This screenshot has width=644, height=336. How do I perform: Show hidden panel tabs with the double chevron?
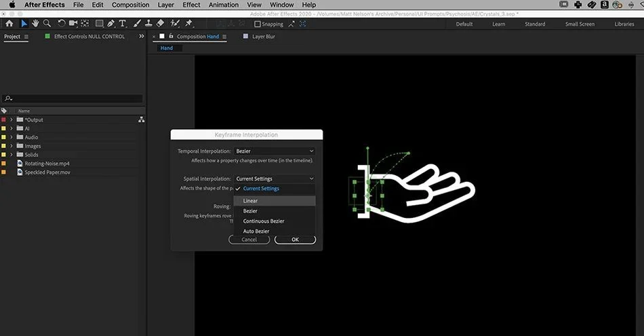click(142, 36)
